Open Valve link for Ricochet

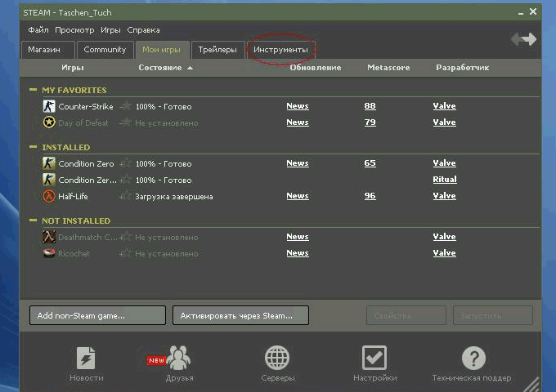tap(444, 253)
